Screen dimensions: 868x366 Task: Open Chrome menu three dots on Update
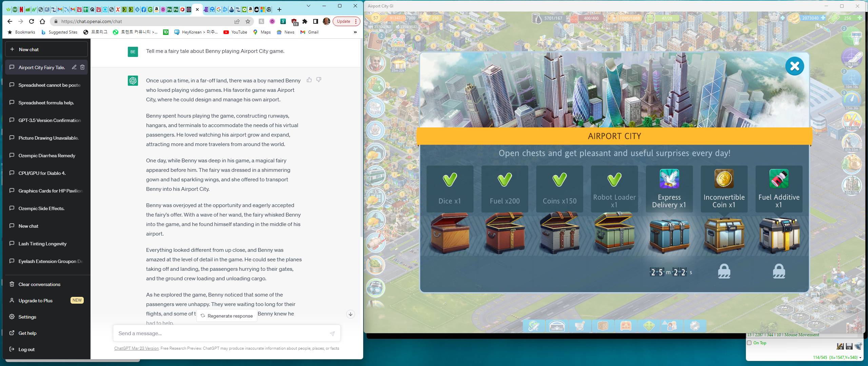coord(356,21)
